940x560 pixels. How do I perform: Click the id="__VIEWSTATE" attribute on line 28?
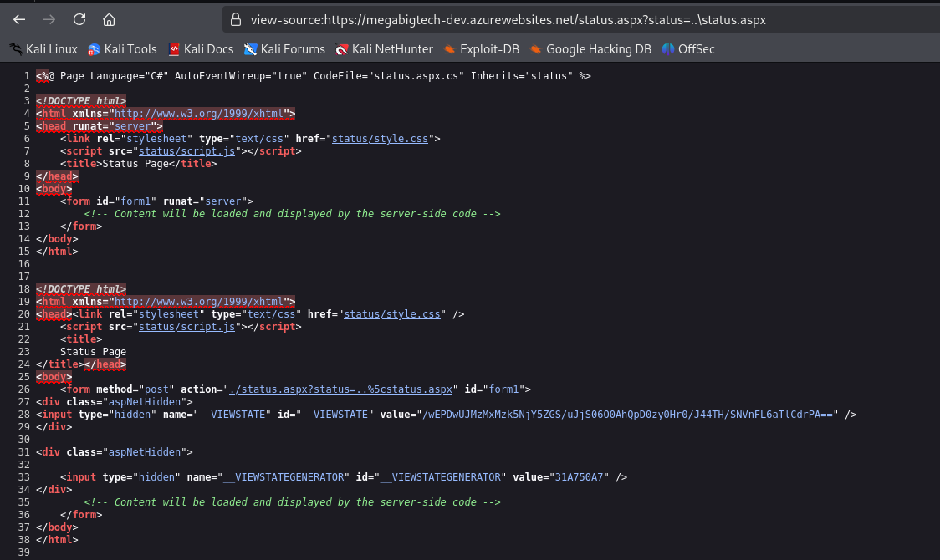click(325, 415)
